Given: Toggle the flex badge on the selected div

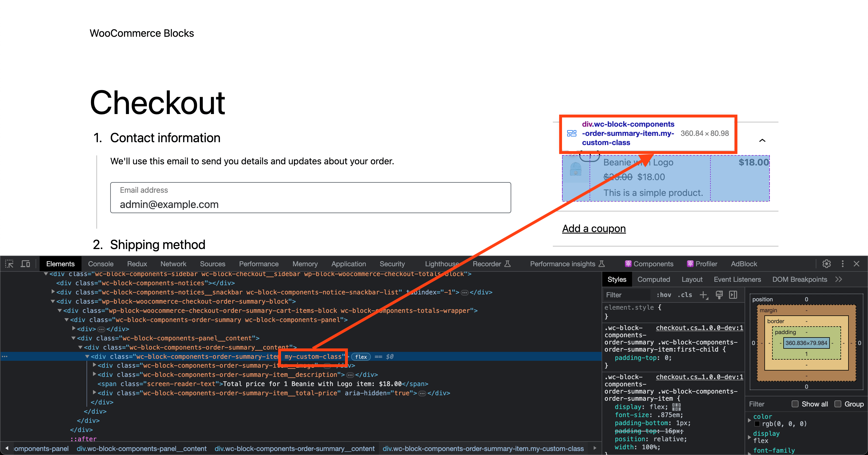Looking at the screenshot, I should pos(361,356).
